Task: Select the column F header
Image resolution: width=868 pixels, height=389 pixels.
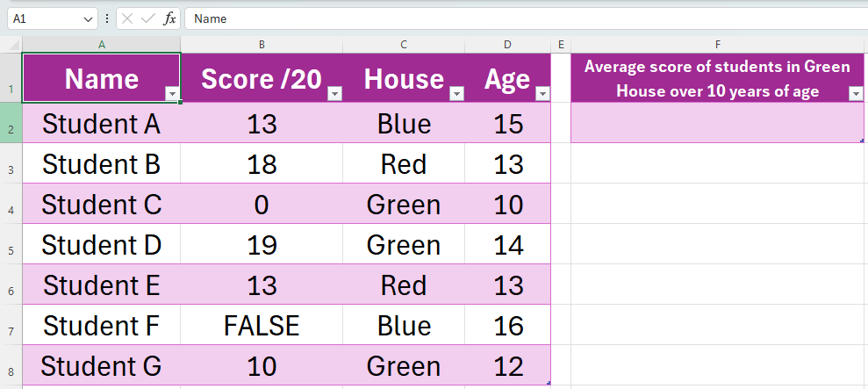Action: (x=718, y=45)
